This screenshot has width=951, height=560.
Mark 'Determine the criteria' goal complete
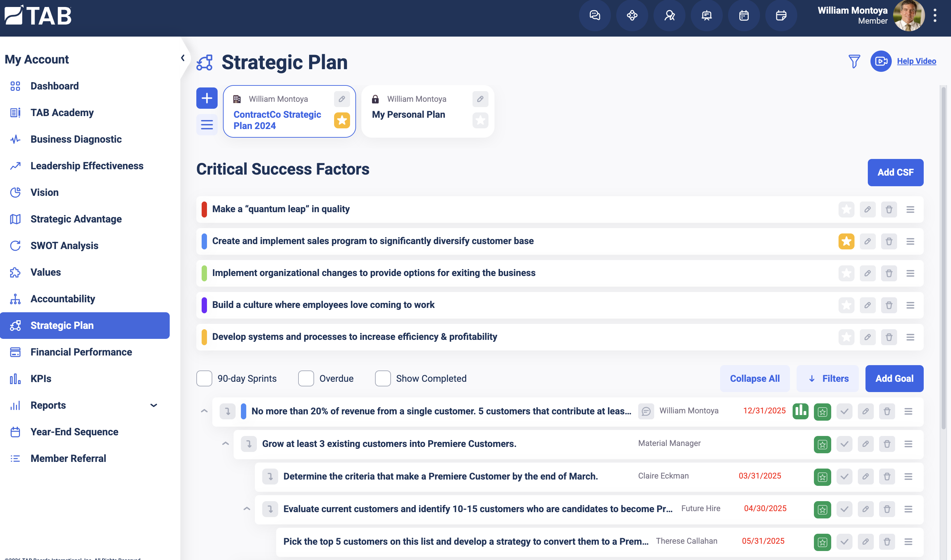844,477
